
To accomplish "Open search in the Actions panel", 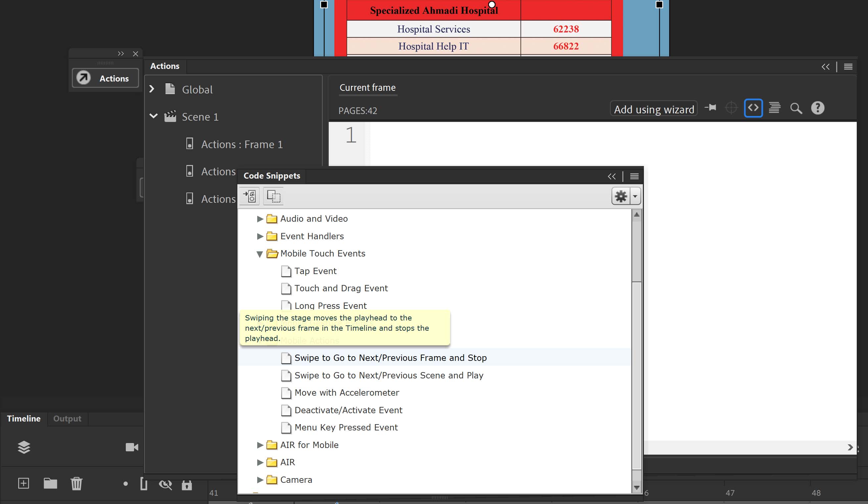I will click(x=796, y=109).
